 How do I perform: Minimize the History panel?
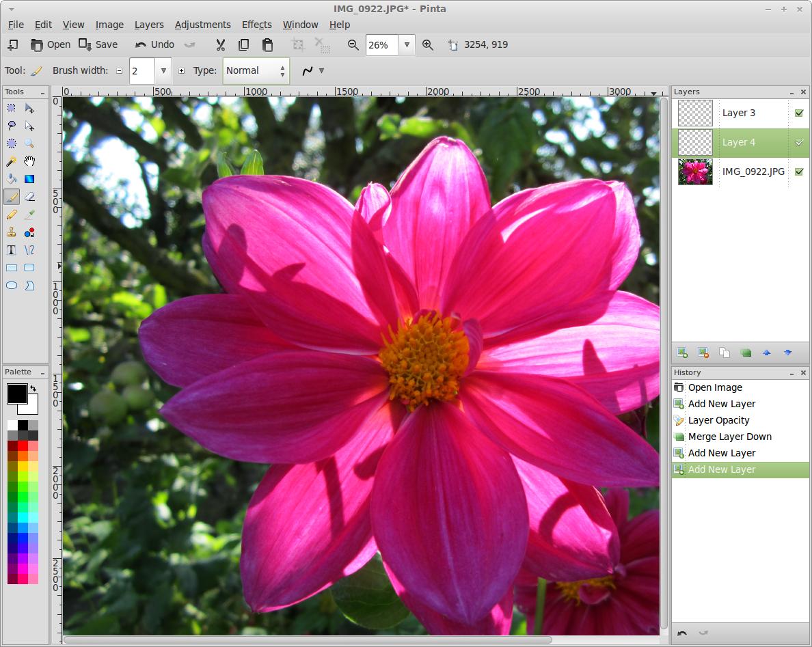tap(791, 373)
